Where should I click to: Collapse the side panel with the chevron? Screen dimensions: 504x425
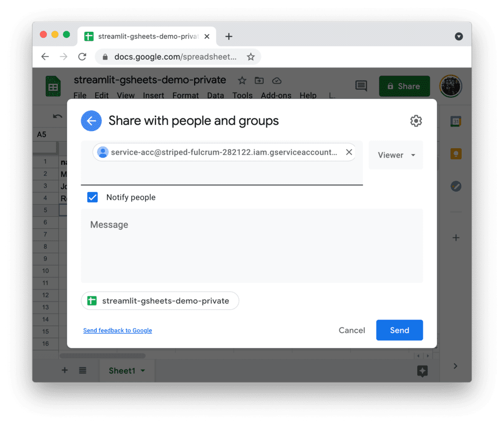455,366
